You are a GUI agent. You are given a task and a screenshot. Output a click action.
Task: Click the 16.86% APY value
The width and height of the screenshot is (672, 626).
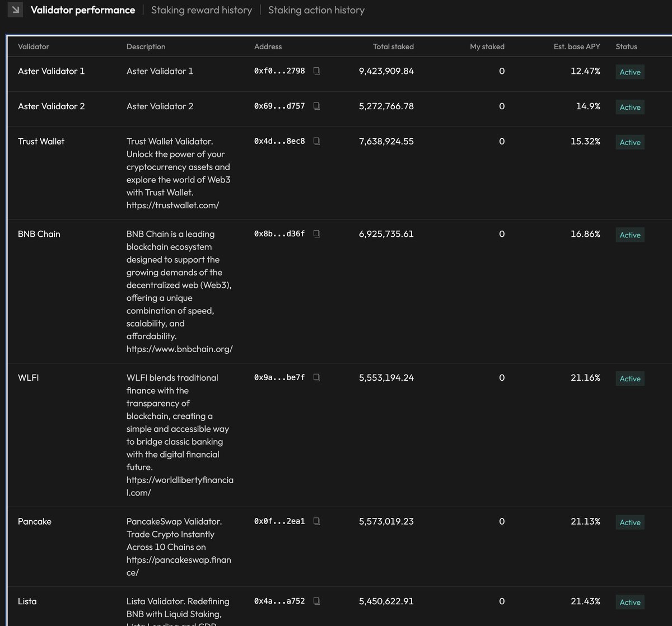pyautogui.click(x=585, y=233)
